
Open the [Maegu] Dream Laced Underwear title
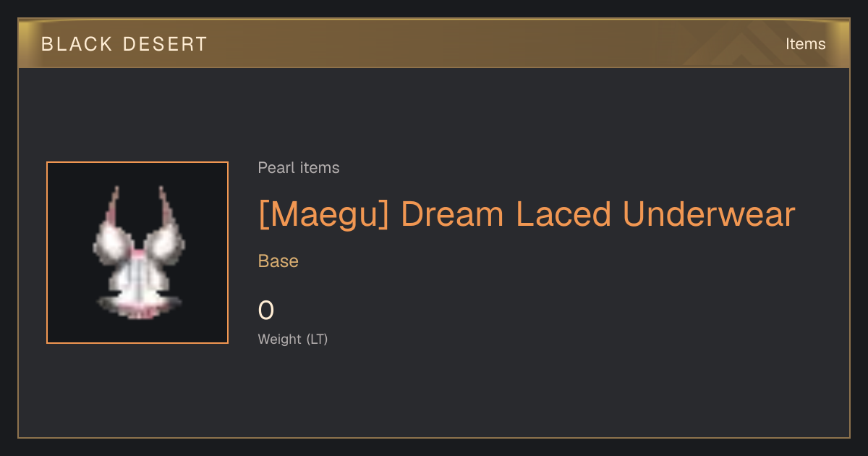527,214
